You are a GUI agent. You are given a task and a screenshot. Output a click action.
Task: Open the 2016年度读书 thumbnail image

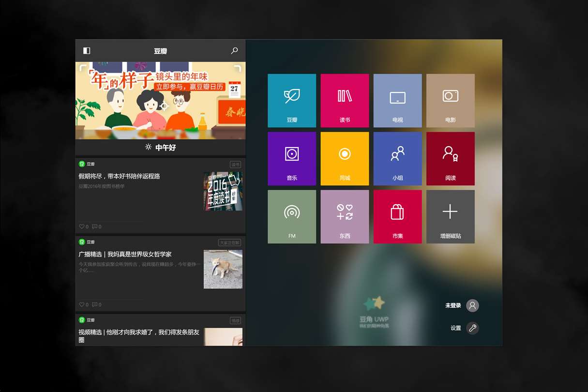point(223,191)
